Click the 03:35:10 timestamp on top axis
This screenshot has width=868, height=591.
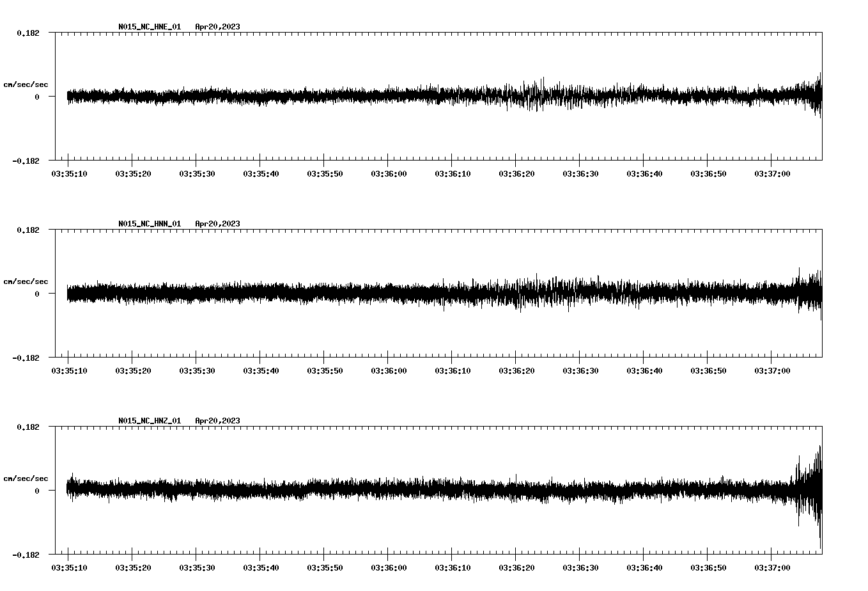pos(68,173)
